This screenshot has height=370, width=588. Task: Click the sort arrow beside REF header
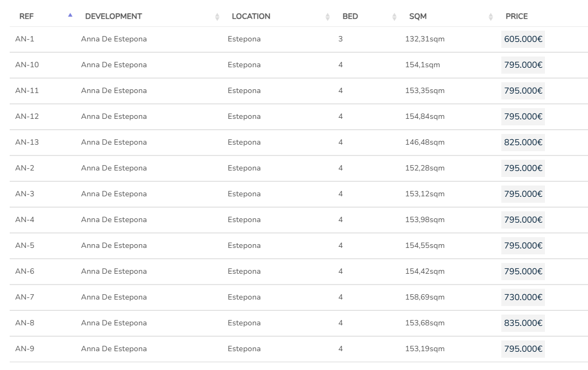pos(70,15)
